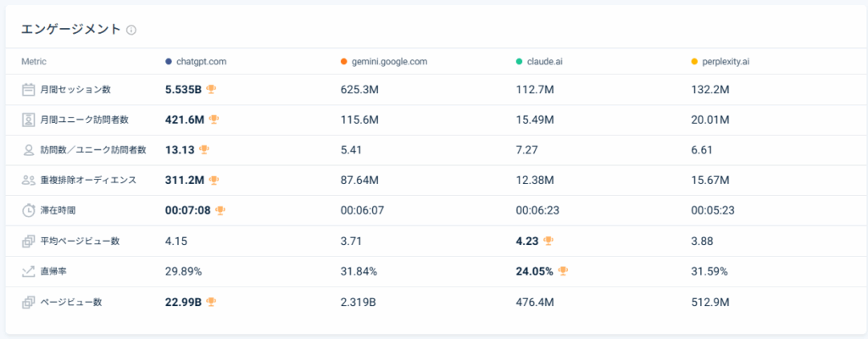Click the 6.61 visits per visitor value
Screen dimensions: 868x339
pos(701,150)
